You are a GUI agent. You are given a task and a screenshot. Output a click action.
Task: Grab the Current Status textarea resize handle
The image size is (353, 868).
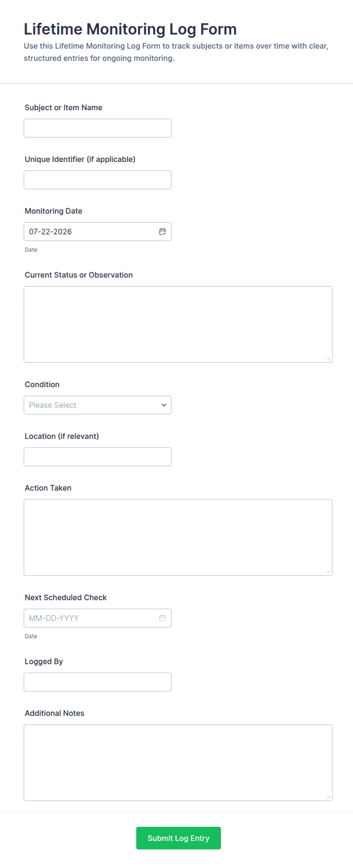[328, 359]
